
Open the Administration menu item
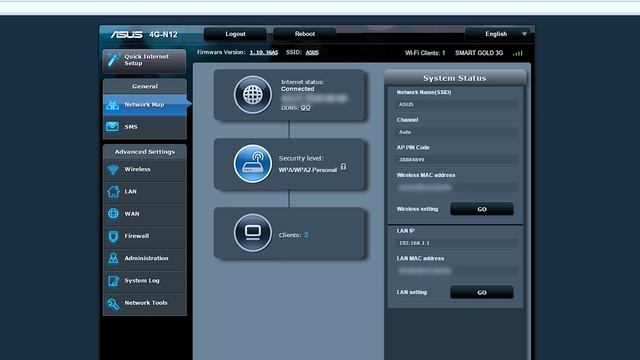coord(145,258)
